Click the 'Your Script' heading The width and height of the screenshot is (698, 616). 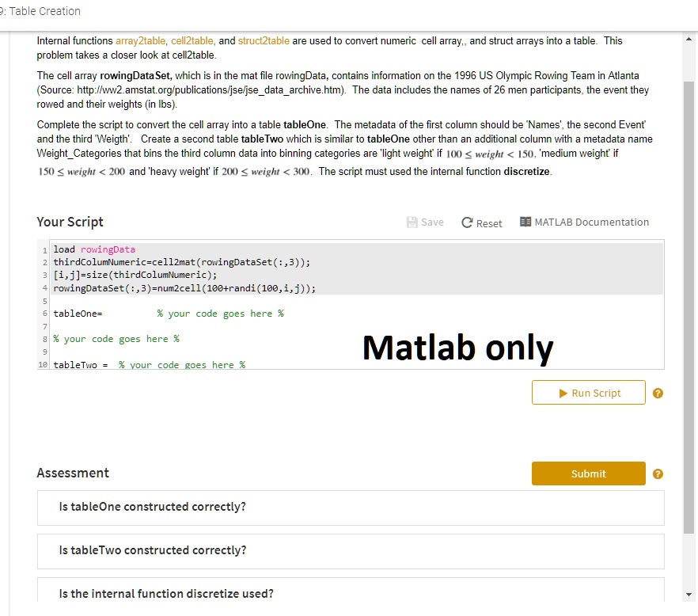point(70,222)
